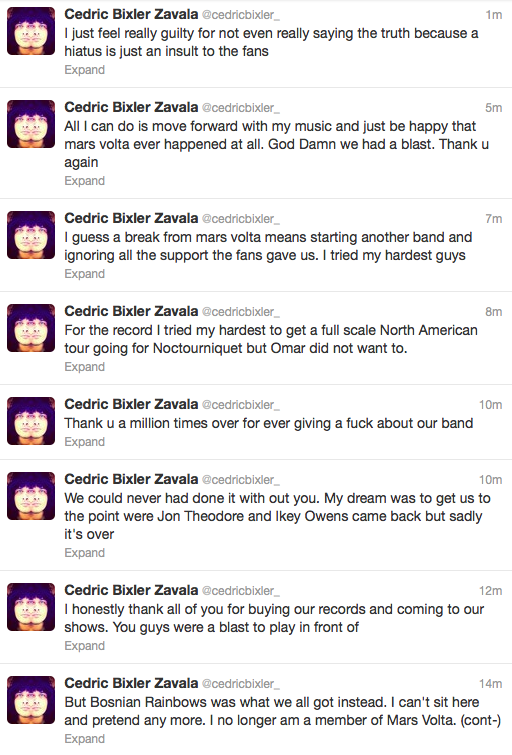Expand the tweet about buying our records

pos(85,646)
